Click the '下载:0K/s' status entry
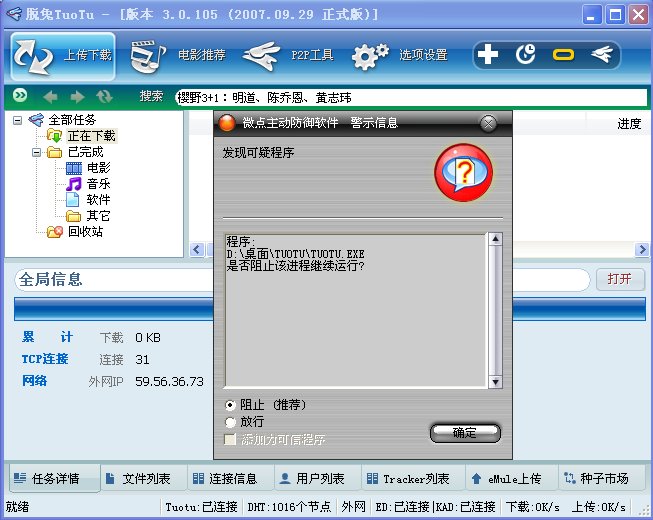Screen dimensions: 653x520 pyautogui.click(x=533, y=507)
